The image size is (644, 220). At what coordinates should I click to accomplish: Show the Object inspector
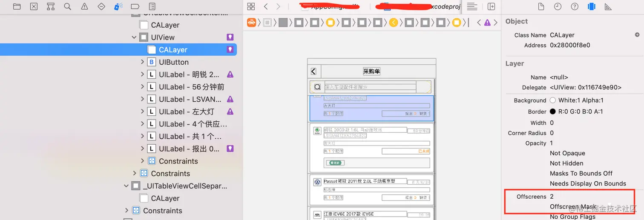(x=591, y=6)
